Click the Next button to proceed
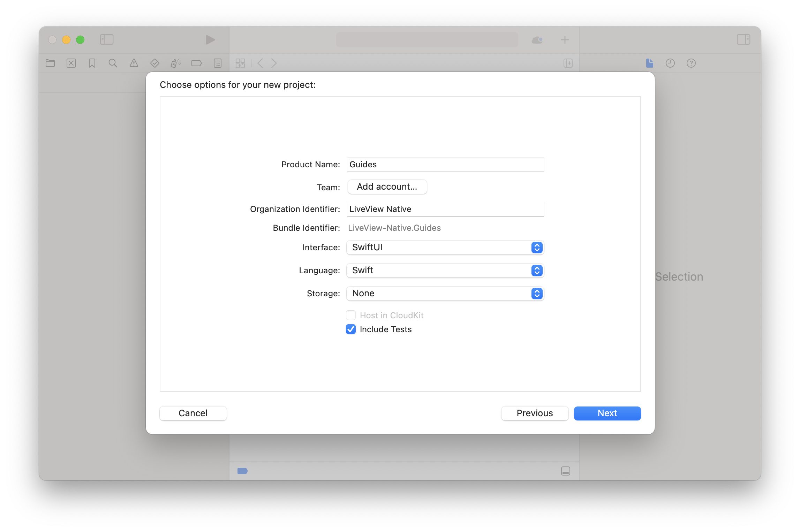The width and height of the screenshot is (800, 532). point(606,413)
